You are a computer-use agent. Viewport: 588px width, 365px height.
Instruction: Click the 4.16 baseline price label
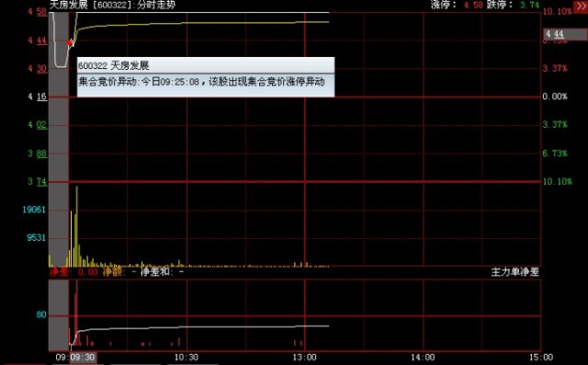37,97
